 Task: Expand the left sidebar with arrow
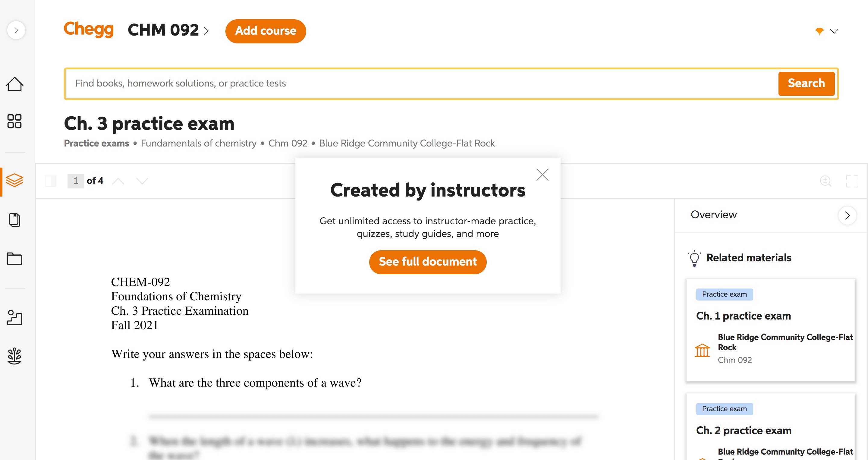tap(16, 30)
